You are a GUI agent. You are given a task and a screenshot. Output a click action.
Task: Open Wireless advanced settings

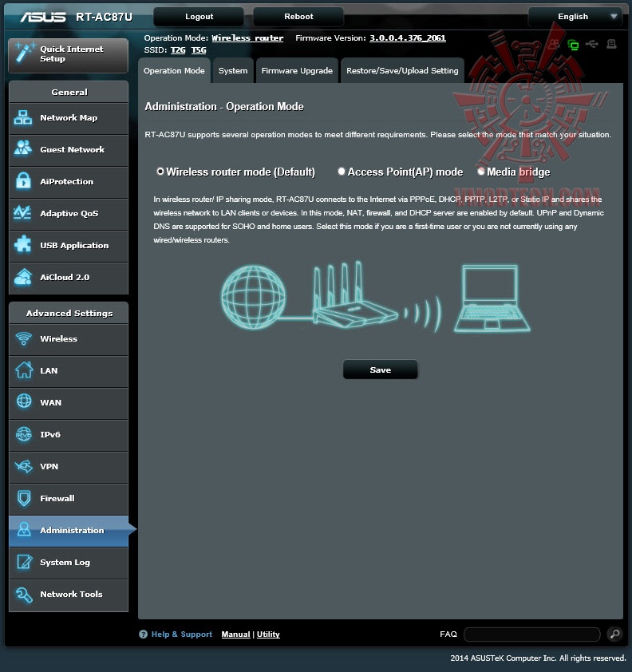pyautogui.click(x=68, y=339)
